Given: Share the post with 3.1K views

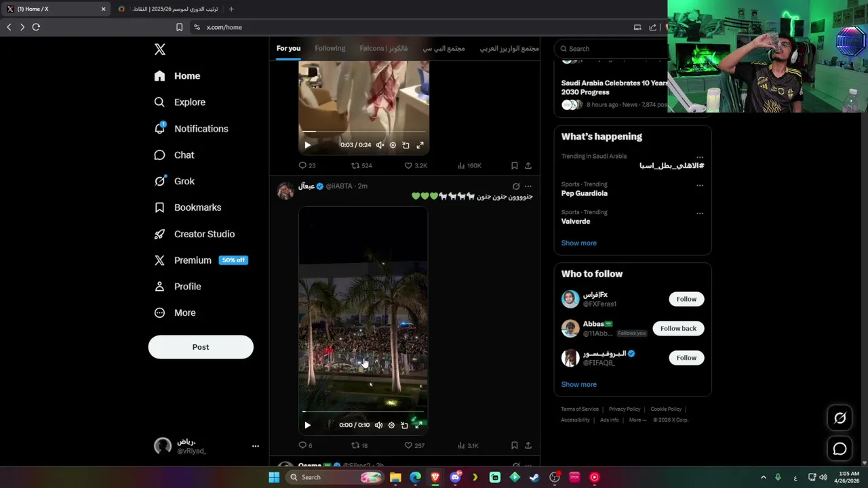Looking at the screenshot, I should pyautogui.click(x=528, y=445).
